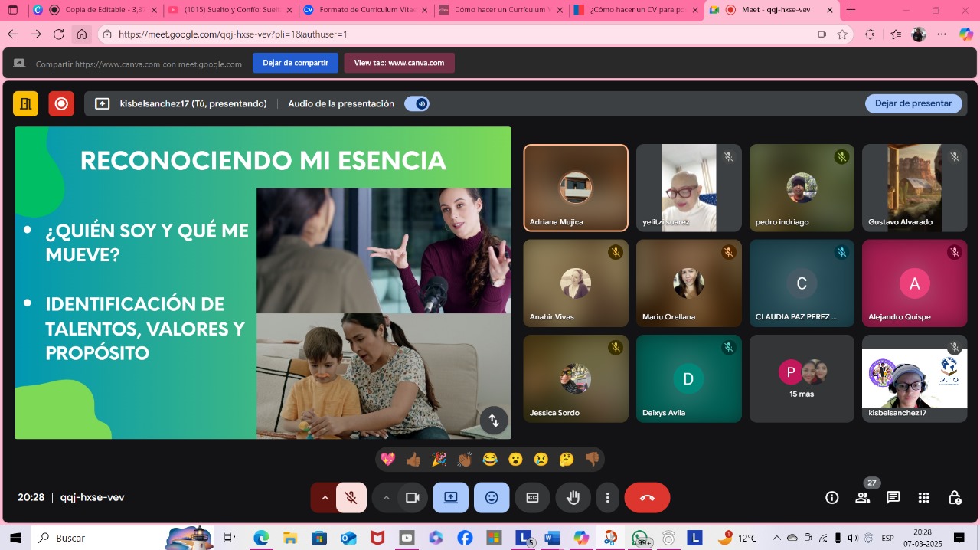The height and width of the screenshot is (550, 980).
Task: Click the raise hand icon
Action: (x=573, y=498)
